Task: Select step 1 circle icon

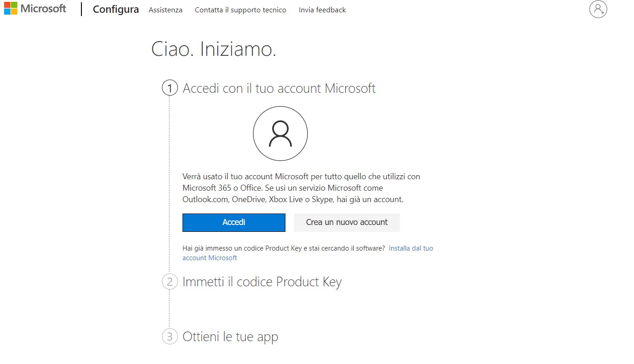Action: [x=170, y=88]
